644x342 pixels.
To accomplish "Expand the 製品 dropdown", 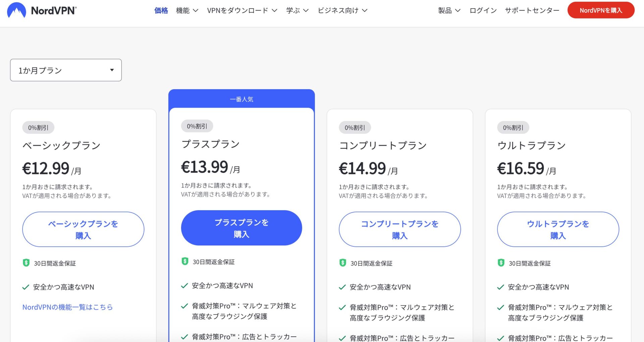I will coord(449,10).
